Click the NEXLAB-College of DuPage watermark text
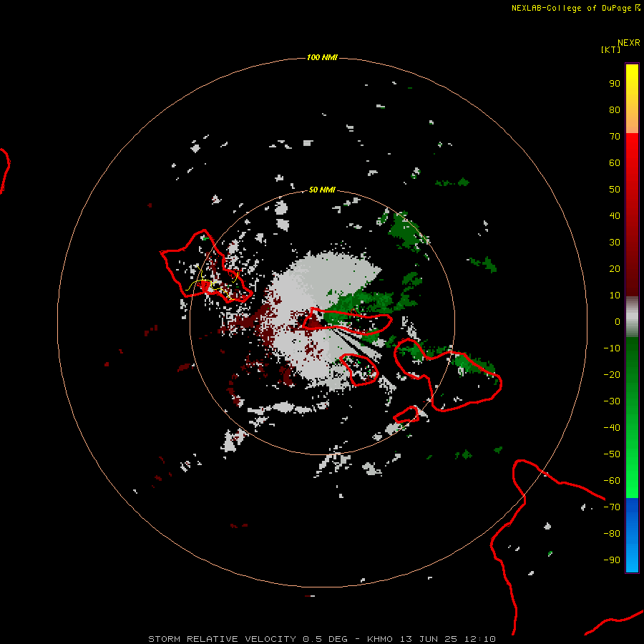This screenshot has width=644, height=644. [x=575, y=8]
